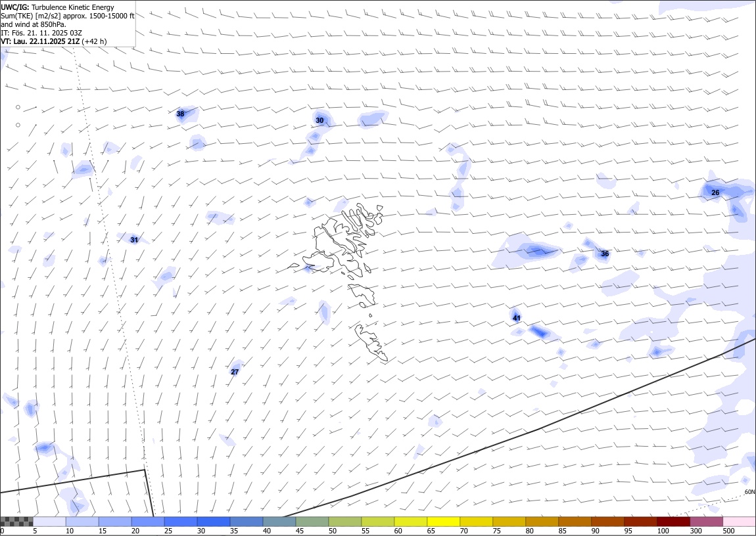Pick the 90–95 rust legend swatch
Viewport: 756px width, 536px height.
(x=607, y=522)
